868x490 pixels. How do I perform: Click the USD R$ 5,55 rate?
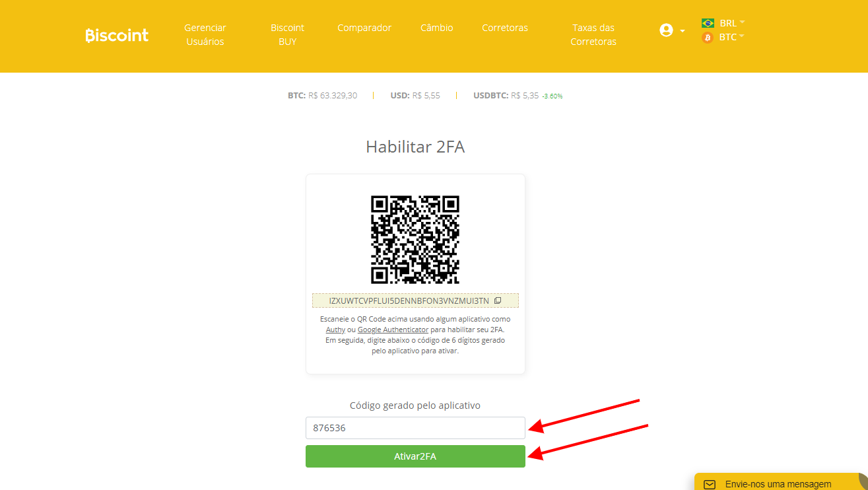pyautogui.click(x=415, y=96)
